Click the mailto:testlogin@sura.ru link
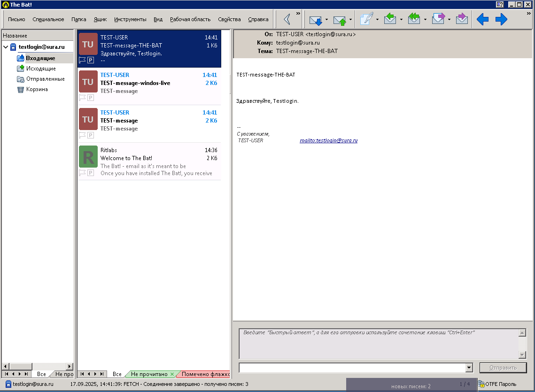The height and width of the screenshot is (392, 535). click(x=329, y=140)
